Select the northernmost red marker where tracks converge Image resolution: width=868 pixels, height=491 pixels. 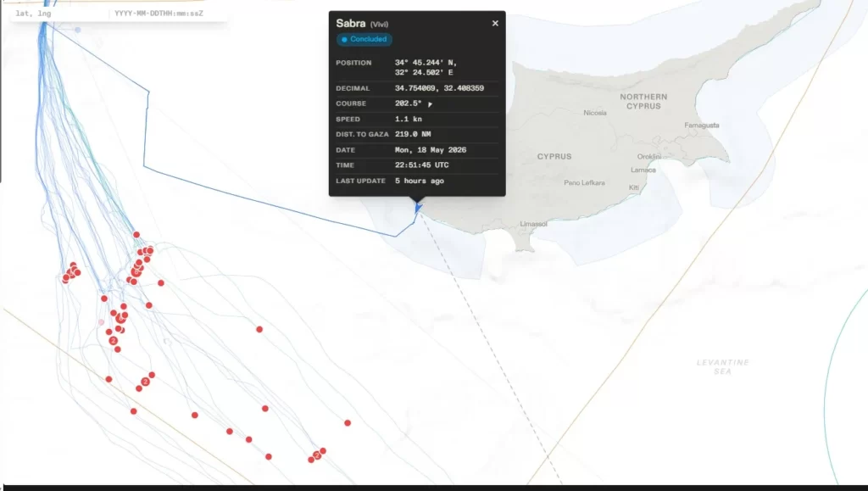coord(136,235)
